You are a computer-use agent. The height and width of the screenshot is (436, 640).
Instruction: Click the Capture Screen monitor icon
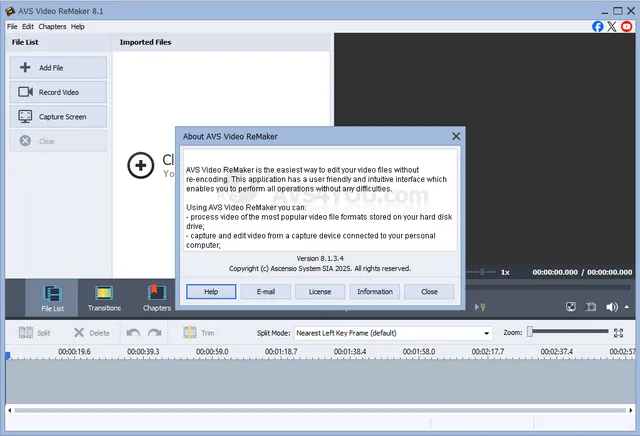point(25,117)
